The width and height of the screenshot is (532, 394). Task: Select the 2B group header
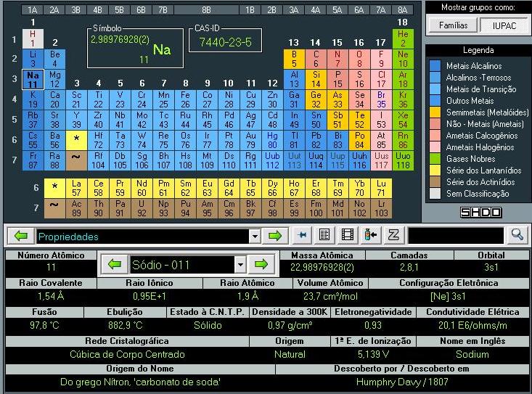coord(271,10)
